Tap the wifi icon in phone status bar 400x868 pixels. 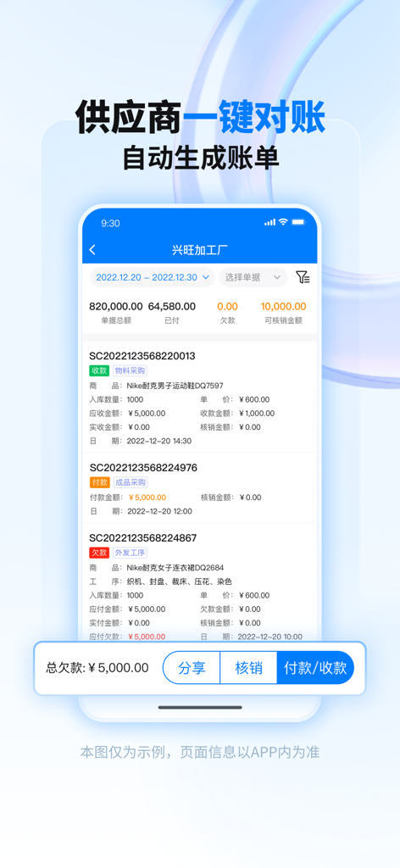pyautogui.click(x=283, y=222)
